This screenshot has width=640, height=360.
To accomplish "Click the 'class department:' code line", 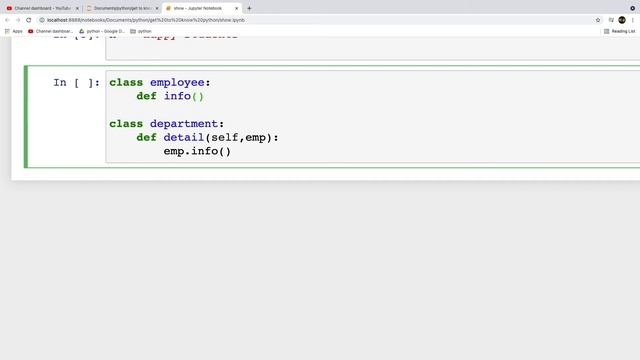I will tap(167, 124).
